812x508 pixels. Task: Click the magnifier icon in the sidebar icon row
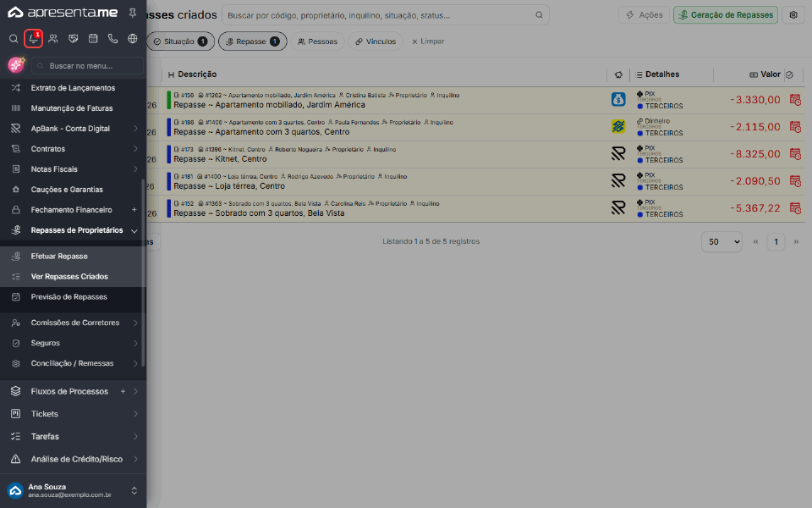coord(14,38)
